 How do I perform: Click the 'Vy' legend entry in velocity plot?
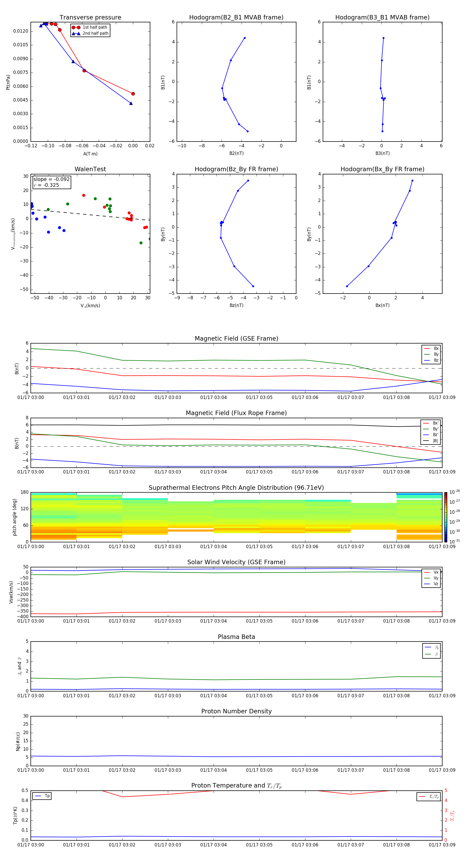(431, 578)
